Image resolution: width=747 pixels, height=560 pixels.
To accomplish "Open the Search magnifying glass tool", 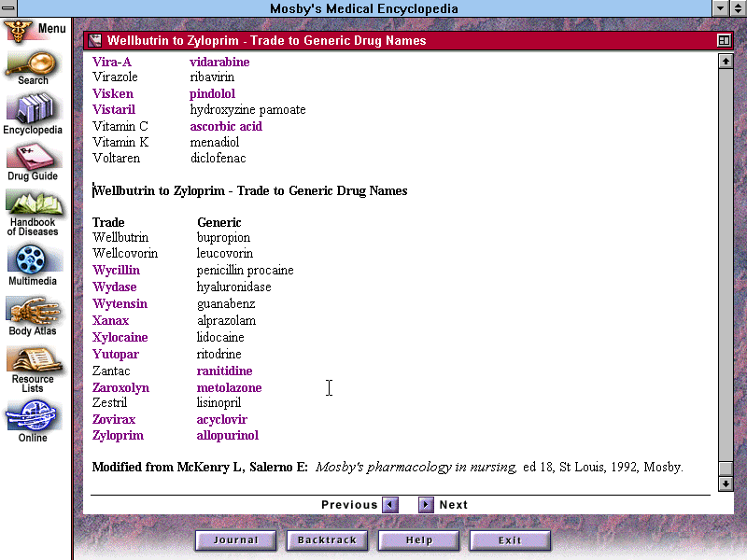I will click(x=33, y=69).
